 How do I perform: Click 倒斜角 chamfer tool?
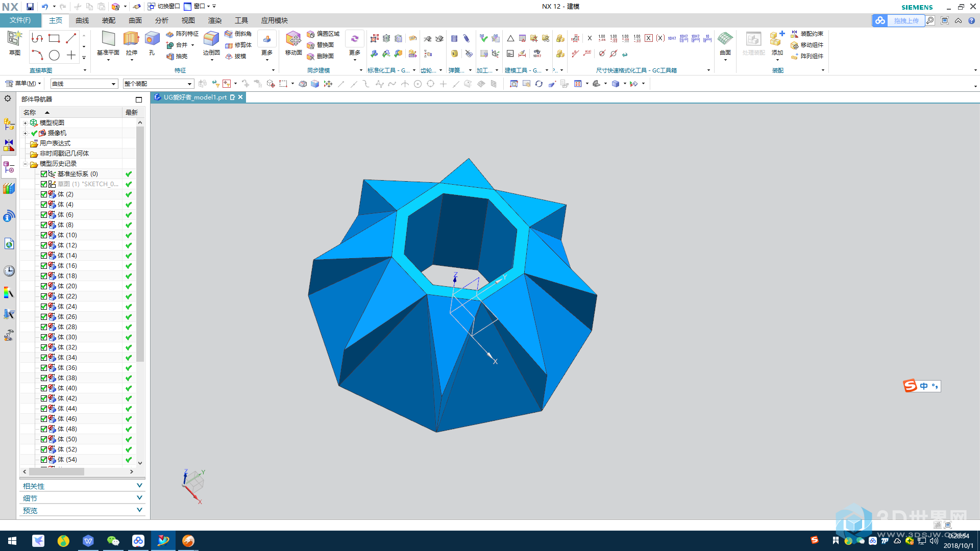point(238,34)
